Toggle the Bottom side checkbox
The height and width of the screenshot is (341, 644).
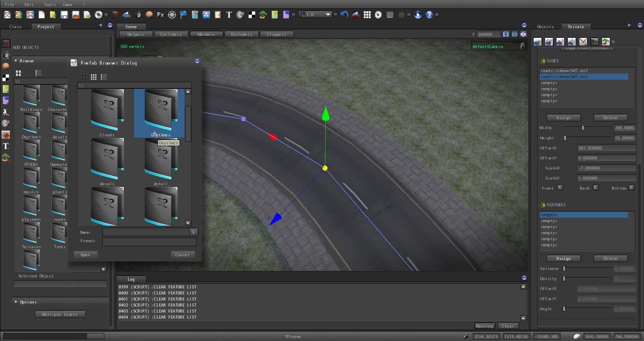tap(631, 188)
